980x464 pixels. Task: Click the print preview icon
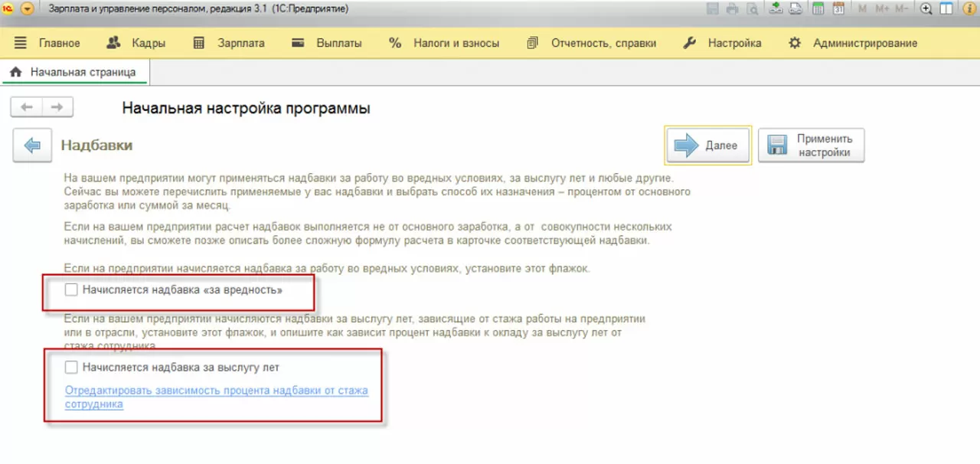(x=752, y=9)
